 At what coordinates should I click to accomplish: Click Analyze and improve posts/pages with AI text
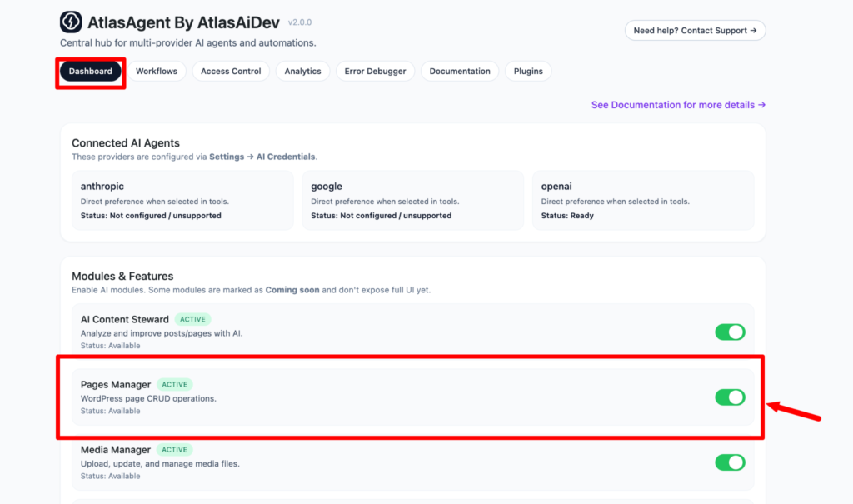coord(162,333)
